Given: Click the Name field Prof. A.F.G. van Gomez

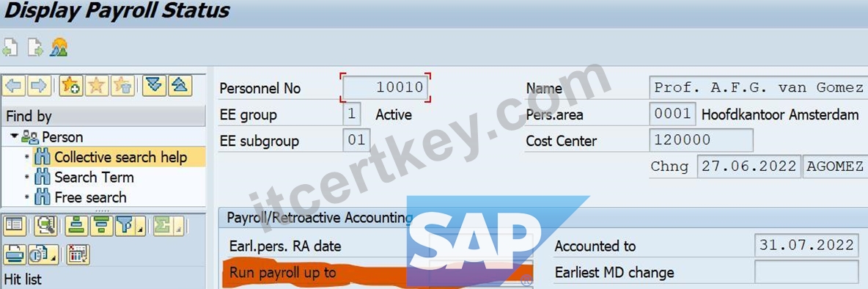Looking at the screenshot, I should 758,87.
